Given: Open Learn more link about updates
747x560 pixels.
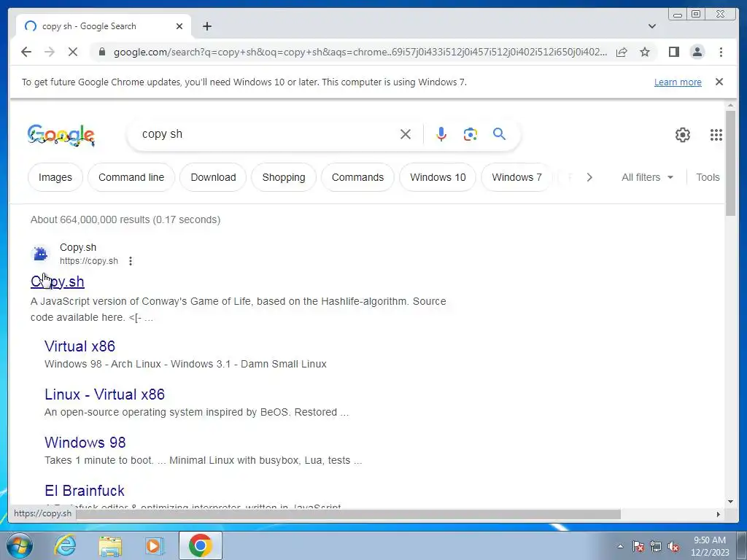Looking at the screenshot, I should pos(678,82).
